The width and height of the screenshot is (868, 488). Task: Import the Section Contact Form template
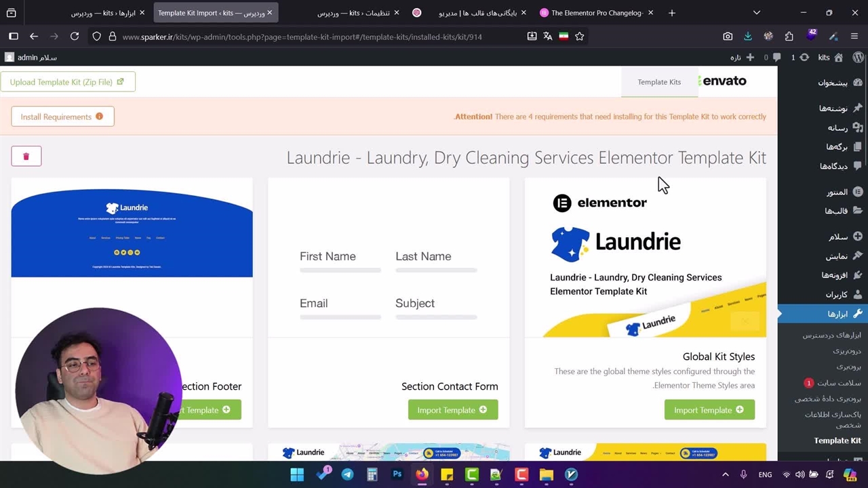(452, 410)
